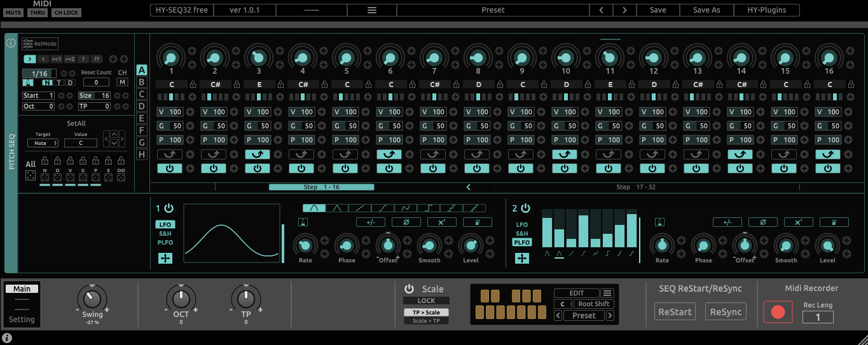The width and height of the screenshot is (868, 345).
Task: Open the scale preset list icon beside EDIT
Action: tap(608, 293)
